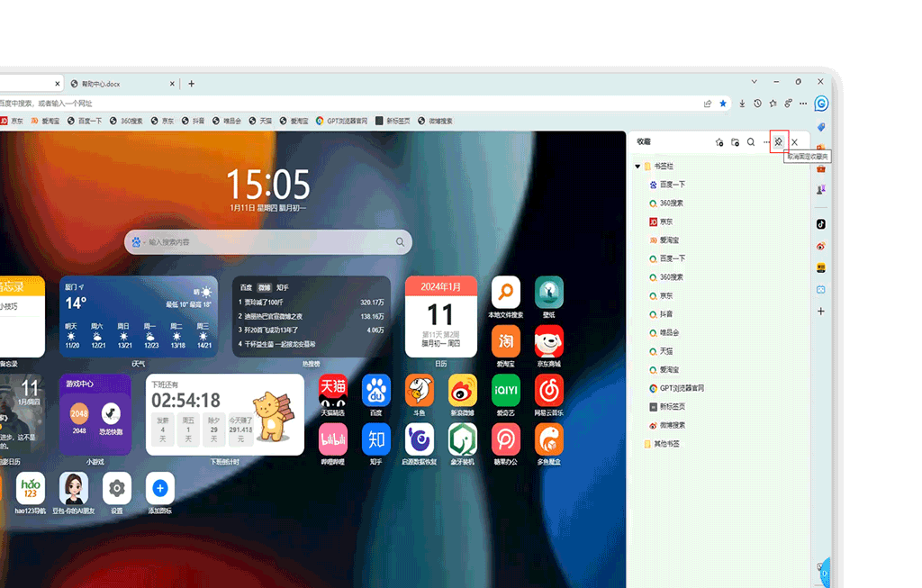This screenshot has height=588, width=922.
Task: Open the search engine dropdown in homepage search box
Action: [x=138, y=242]
